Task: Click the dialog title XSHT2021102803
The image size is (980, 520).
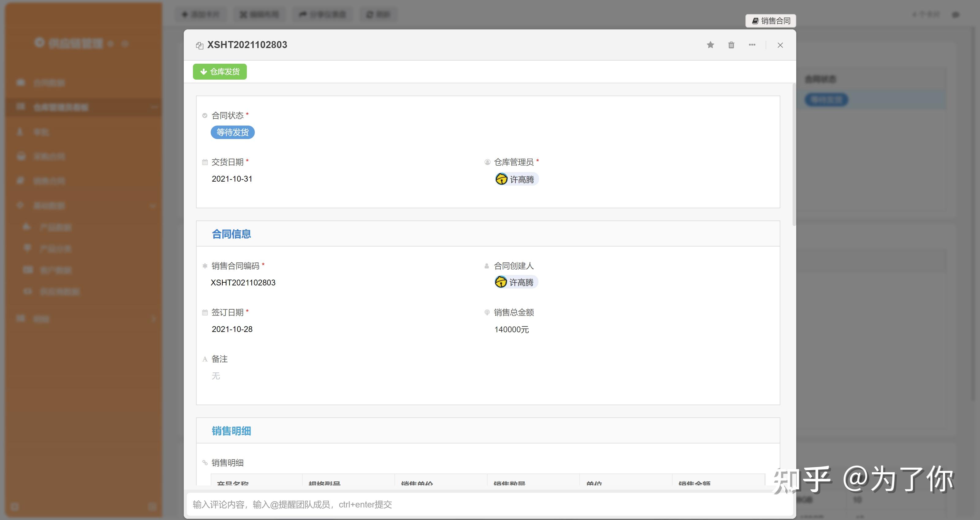Action: click(x=247, y=45)
